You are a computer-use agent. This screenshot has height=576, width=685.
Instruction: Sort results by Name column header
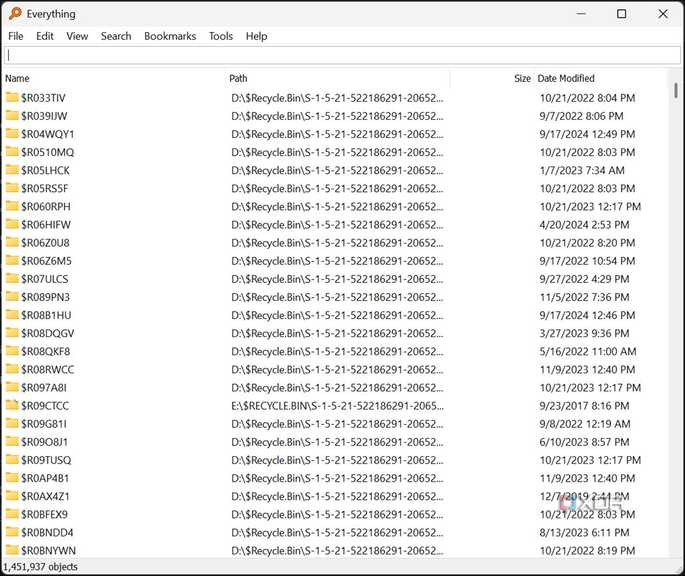[x=17, y=79]
